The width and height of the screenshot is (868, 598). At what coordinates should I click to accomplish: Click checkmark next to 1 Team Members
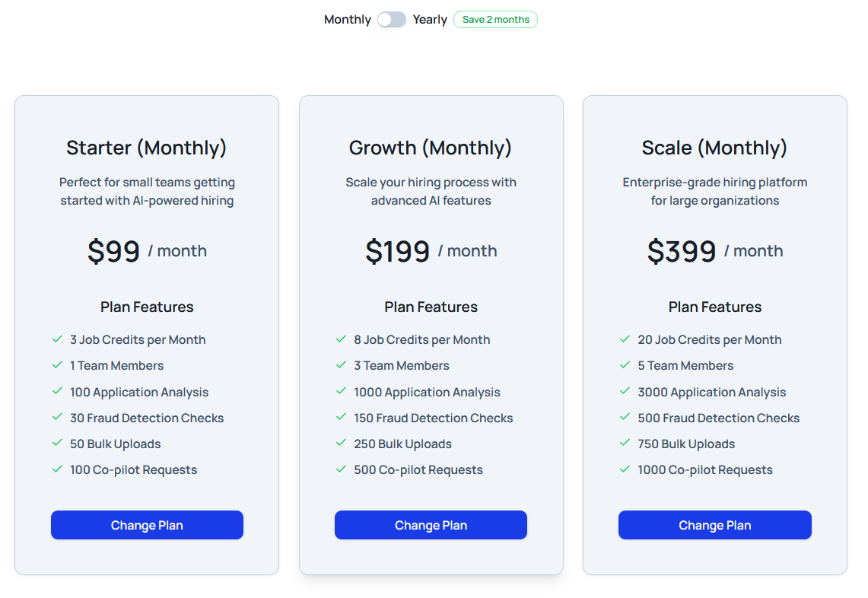point(57,365)
